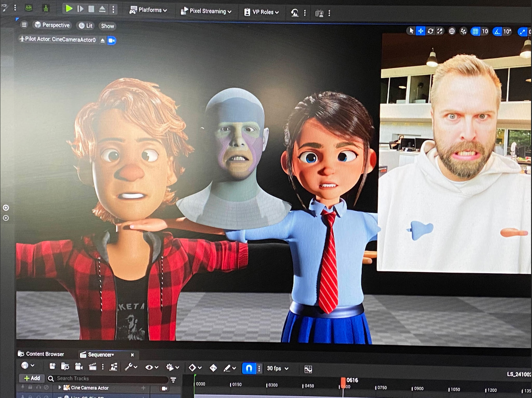532x398 pixels.
Task: Toggle Sequencer magnet snapping
Action: pyautogui.click(x=249, y=368)
